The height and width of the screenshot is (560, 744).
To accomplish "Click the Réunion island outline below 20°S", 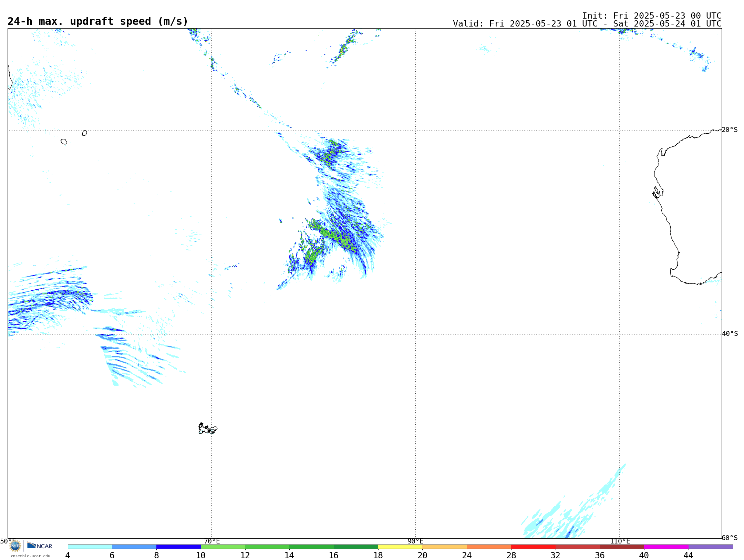I will tap(64, 142).
